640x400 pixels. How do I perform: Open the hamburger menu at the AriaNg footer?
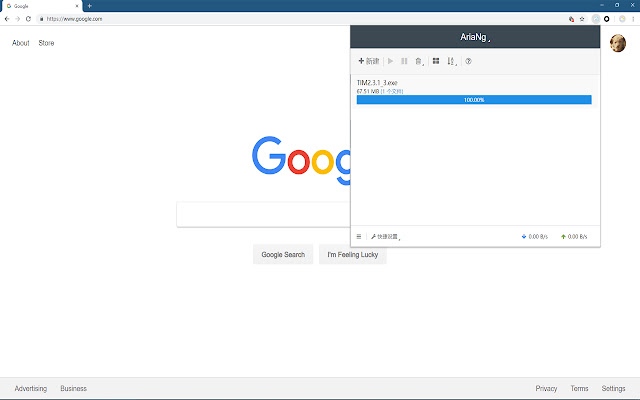click(x=359, y=236)
